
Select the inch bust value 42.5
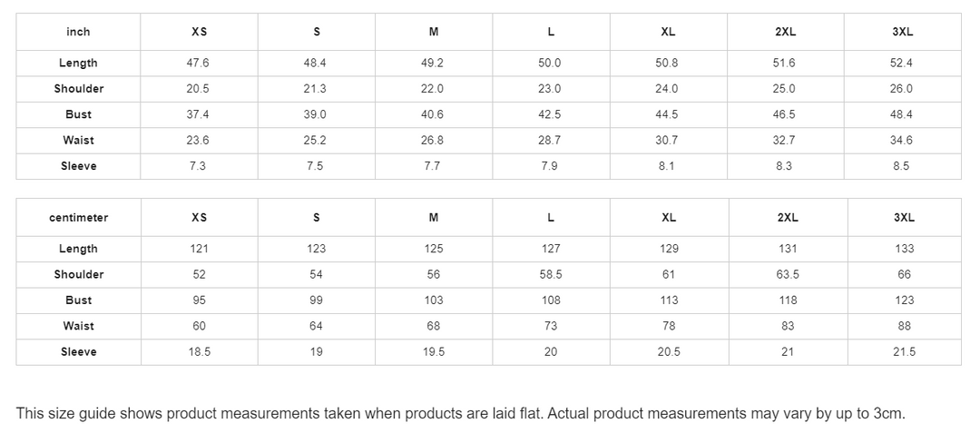tap(551, 114)
